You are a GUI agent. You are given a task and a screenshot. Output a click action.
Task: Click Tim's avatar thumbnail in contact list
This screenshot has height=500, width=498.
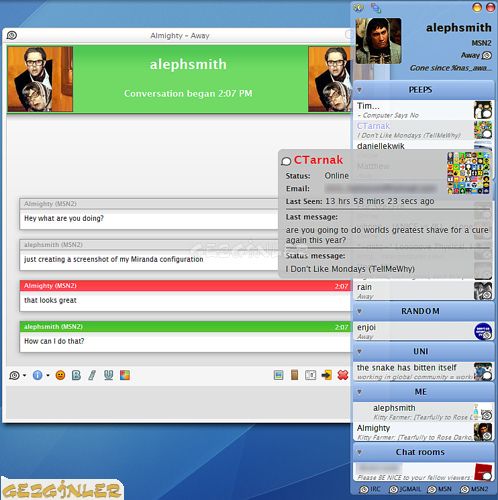[x=483, y=110]
